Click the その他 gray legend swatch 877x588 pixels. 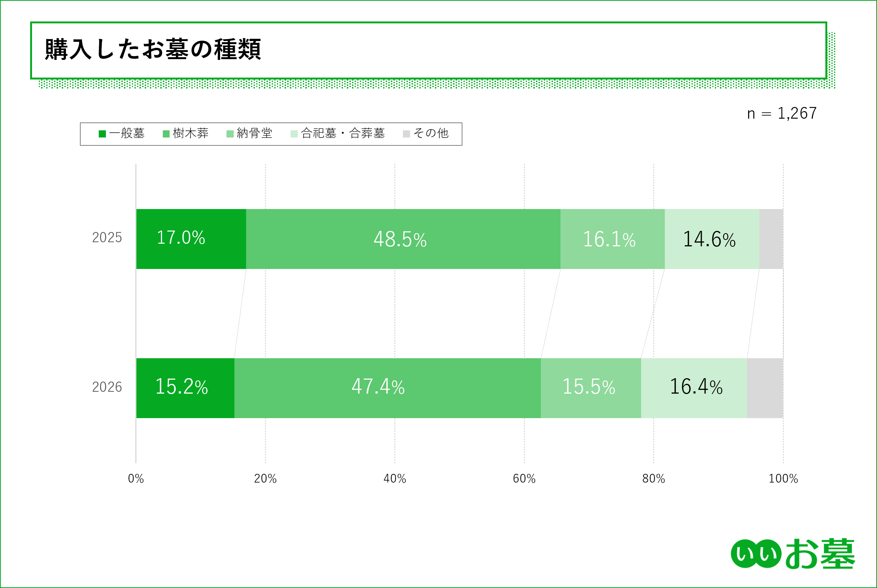[x=406, y=134]
